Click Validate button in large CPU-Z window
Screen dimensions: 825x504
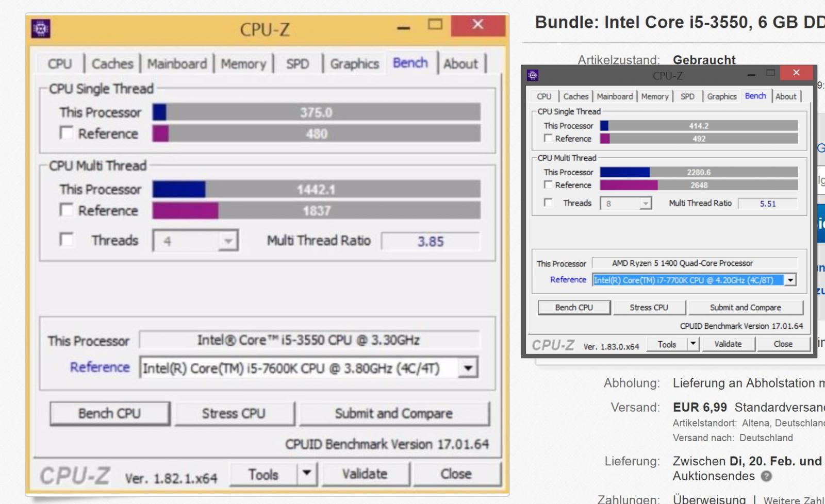[365, 474]
